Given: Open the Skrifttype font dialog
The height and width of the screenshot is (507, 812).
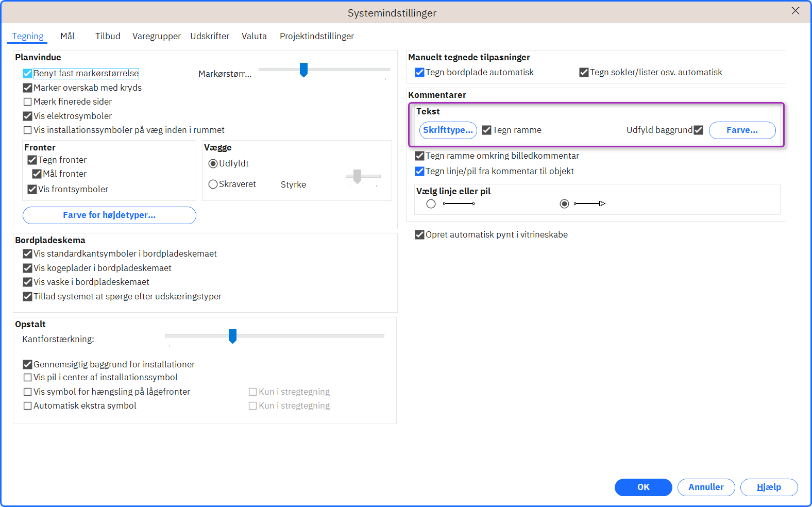Looking at the screenshot, I should pos(448,130).
